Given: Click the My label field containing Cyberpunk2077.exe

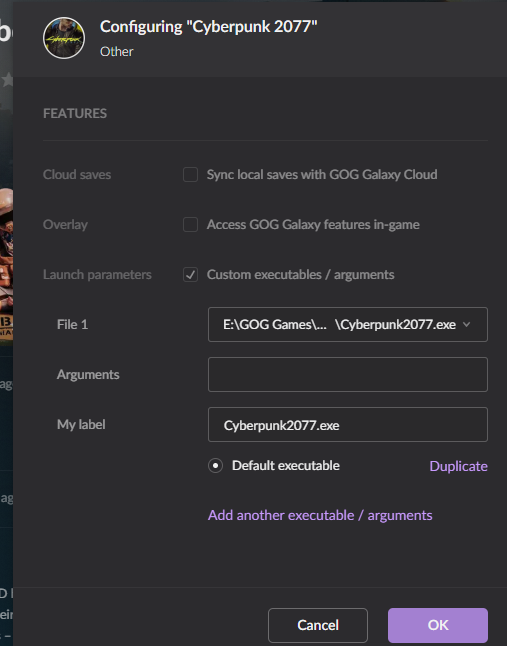Looking at the screenshot, I should [348, 425].
